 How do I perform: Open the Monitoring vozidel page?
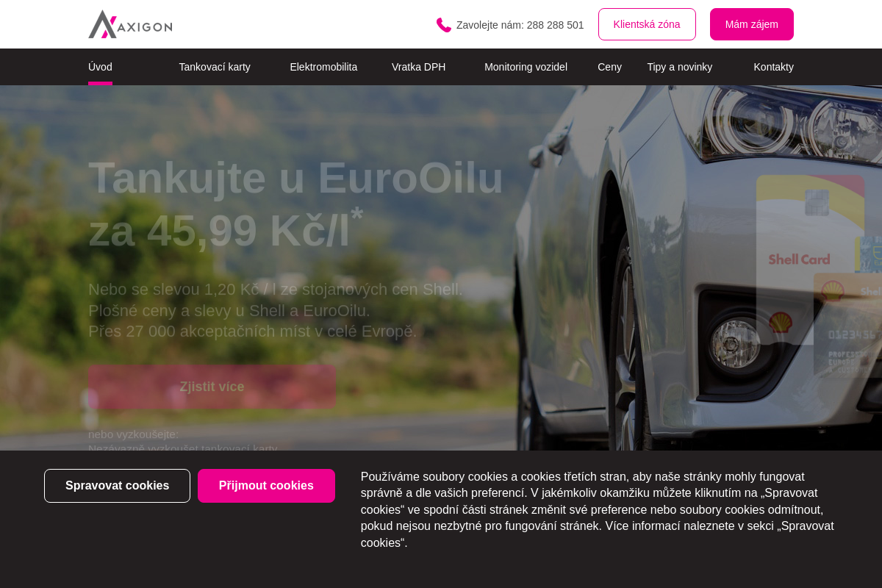pyautogui.click(x=526, y=67)
